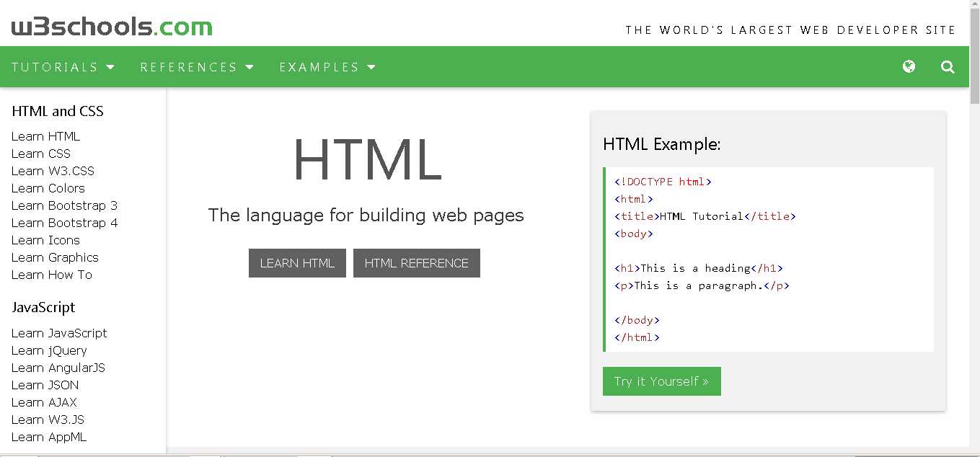
Task: Click 'The language for building web pages' text
Action: click(x=366, y=215)
